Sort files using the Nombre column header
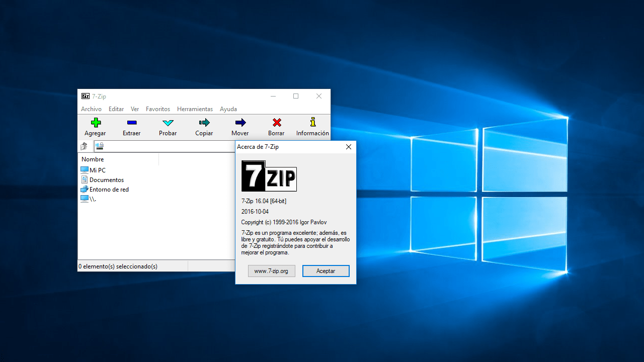The width and height of the screenshot is (644, 362). click(x=93, y=159)
